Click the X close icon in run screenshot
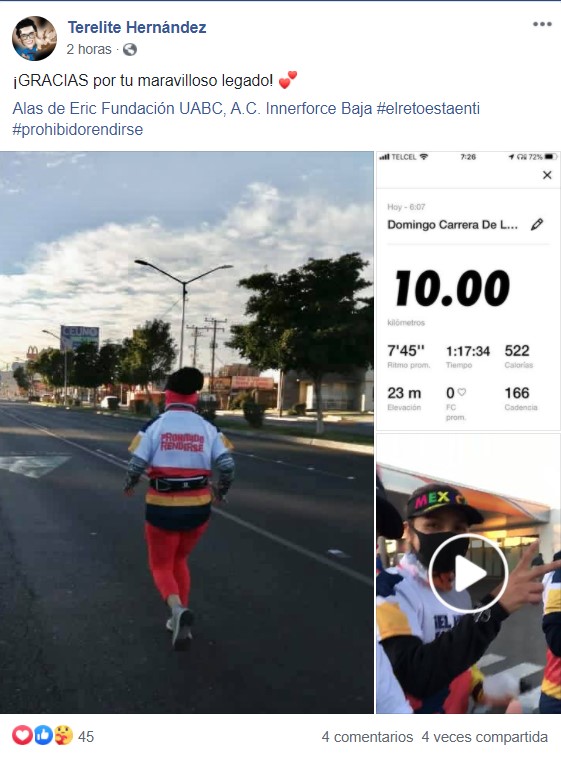Image resolution: width=561 pixels, height=761 pixels. coord(547,175)
